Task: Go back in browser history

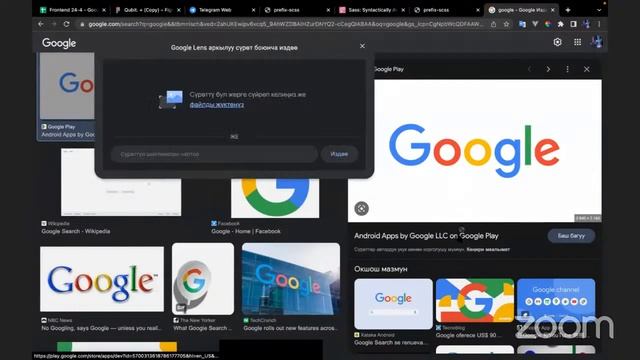Action: (x=41, y=24)
